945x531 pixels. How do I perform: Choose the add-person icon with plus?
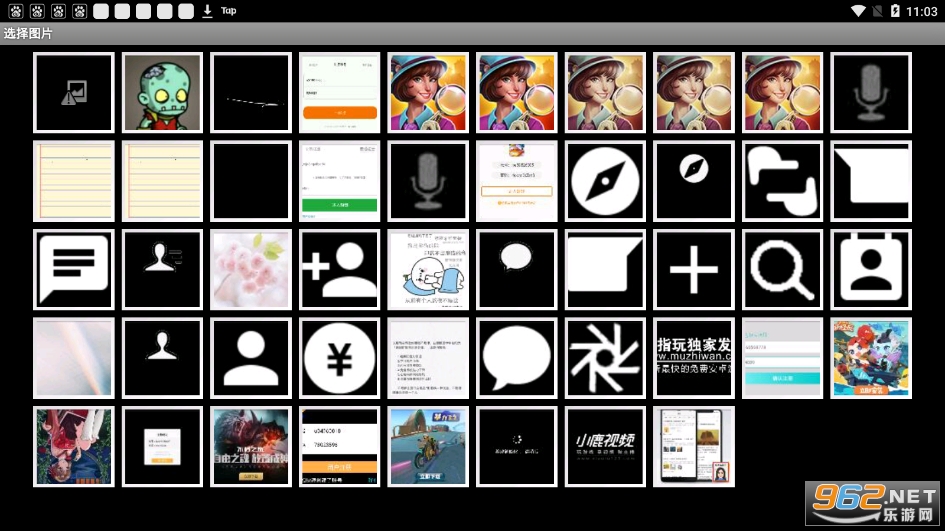(340, 270)
